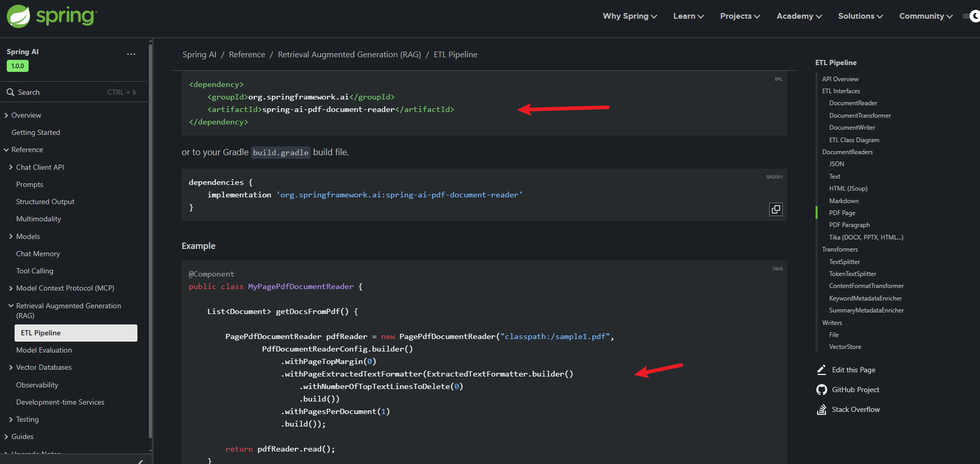Image resolution: width=980 pixels, height=464 pixels.
Task: Copy the Gradle dependencies code block
Action: click(776, 209)
